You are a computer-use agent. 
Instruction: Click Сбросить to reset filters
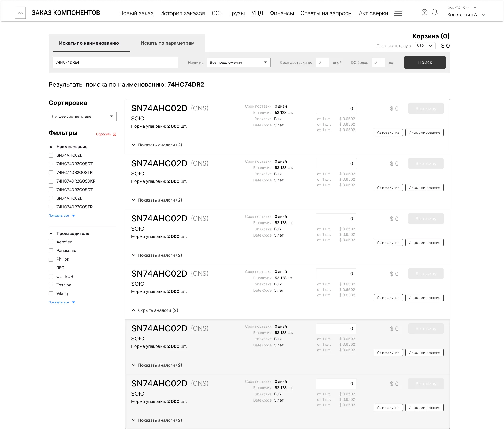tap(104, 134)
